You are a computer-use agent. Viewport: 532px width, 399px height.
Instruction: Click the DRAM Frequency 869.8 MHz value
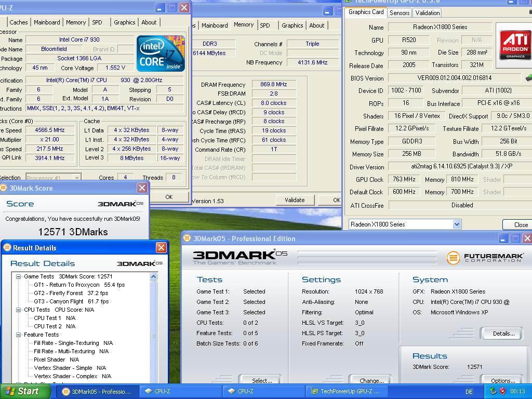pos(274,85)
